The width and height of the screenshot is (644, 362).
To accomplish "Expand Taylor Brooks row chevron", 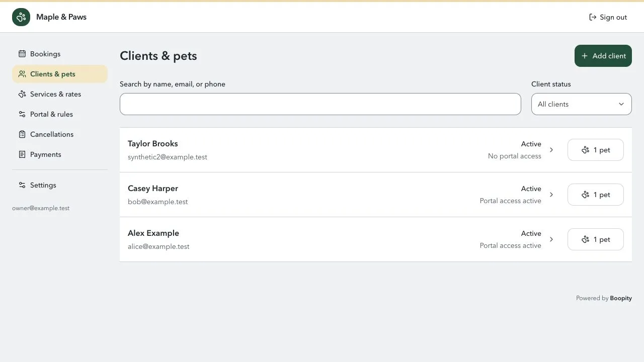I will pos(551,150).
